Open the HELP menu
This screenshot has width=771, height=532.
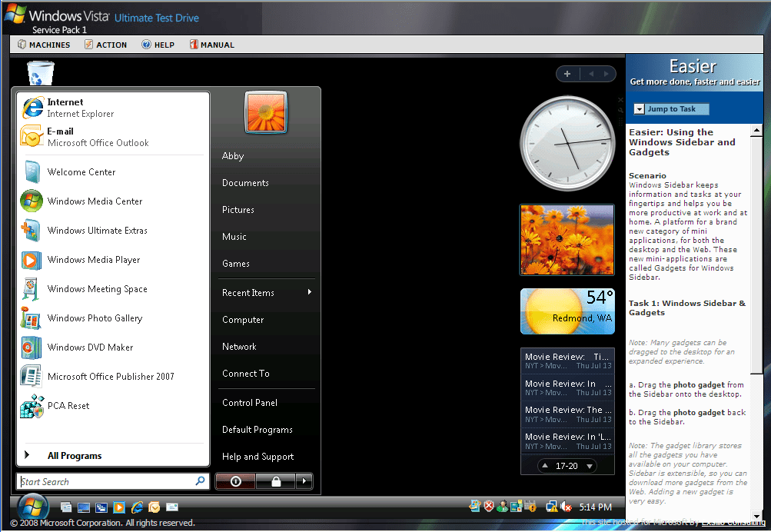coord(158,45)
